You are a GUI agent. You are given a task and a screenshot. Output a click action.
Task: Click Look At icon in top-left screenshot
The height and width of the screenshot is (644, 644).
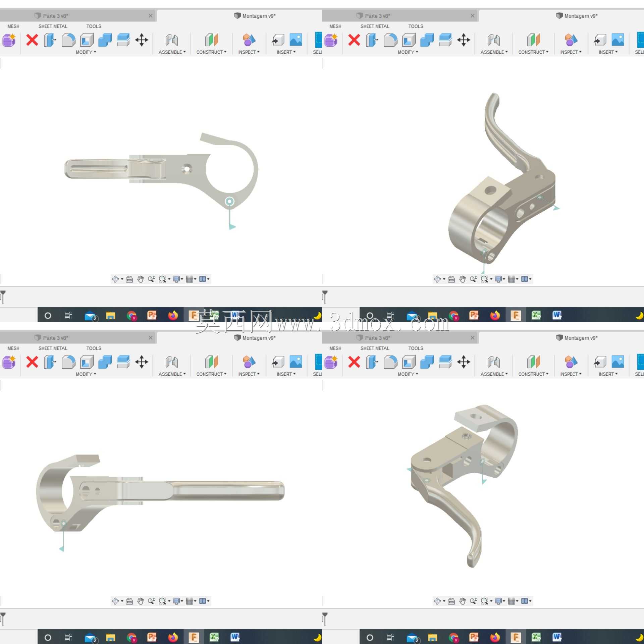tap(129, 279)
